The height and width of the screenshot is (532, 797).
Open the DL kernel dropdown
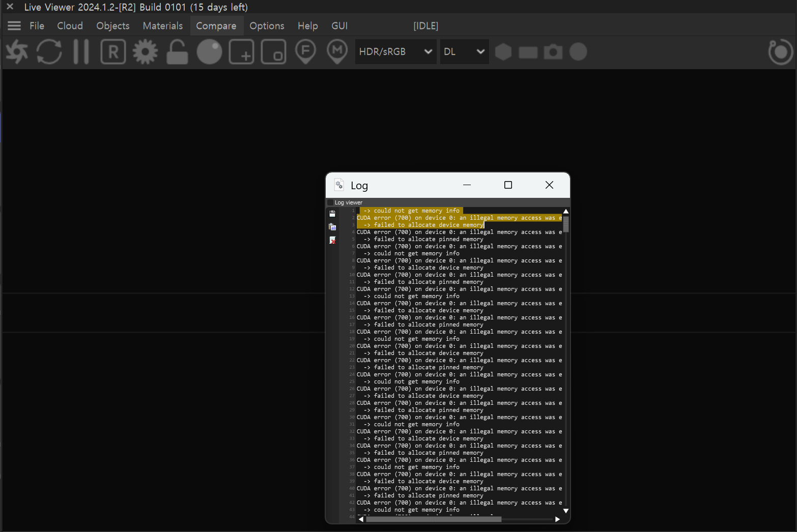point(465,51)
